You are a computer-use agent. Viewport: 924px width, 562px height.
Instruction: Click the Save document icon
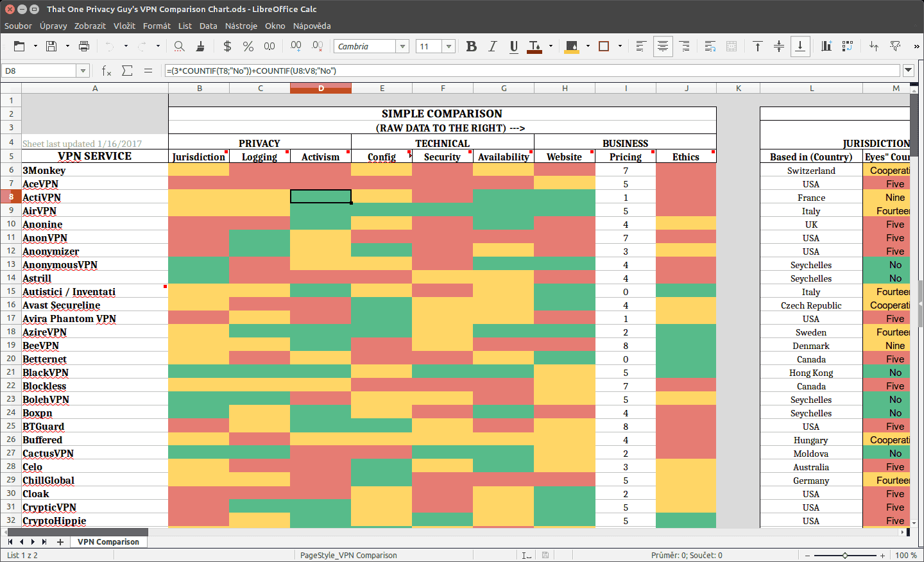51,46
